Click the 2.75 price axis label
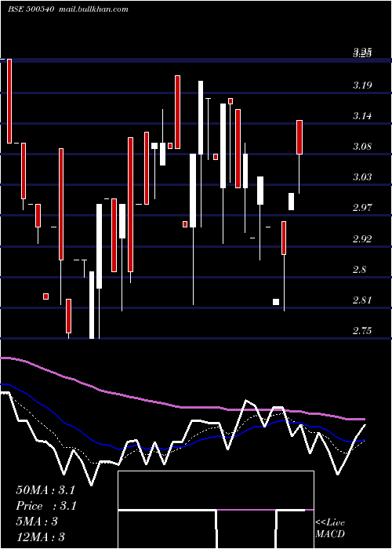The width and height of the screenshot is (392, 549). 362,331
